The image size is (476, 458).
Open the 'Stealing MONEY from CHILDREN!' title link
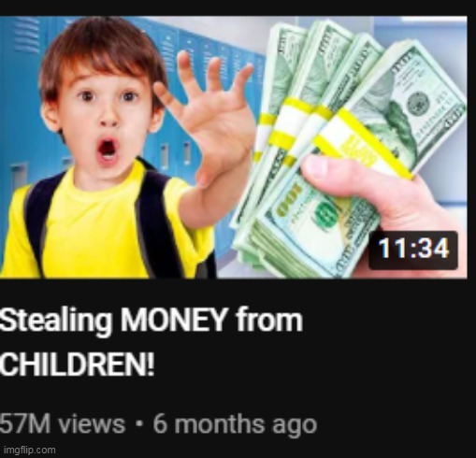151,342
